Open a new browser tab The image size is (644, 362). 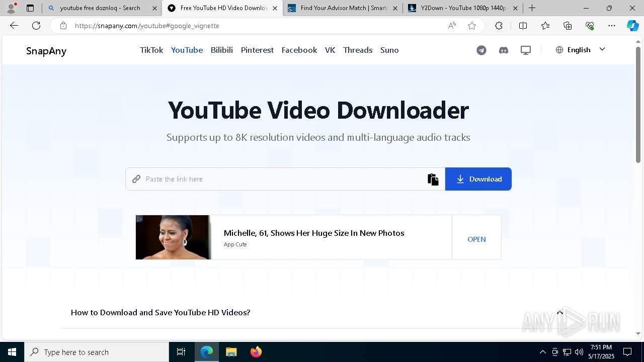click(532, 8)
